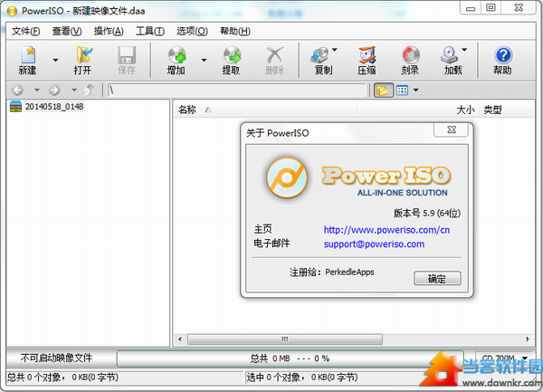
Task: Sort by the 大小 column header
Action: pyautogui.click(x=465, y=110)
